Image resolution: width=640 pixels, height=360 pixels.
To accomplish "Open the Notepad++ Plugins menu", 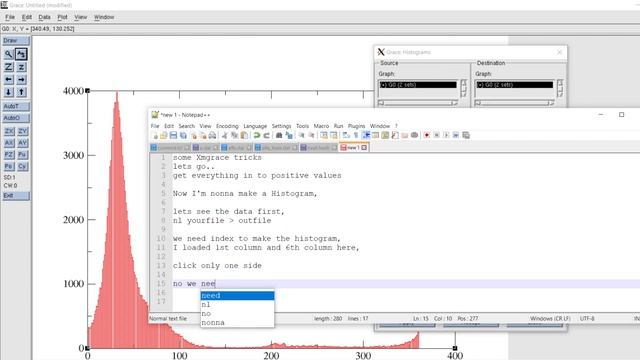I will [356, 126].
